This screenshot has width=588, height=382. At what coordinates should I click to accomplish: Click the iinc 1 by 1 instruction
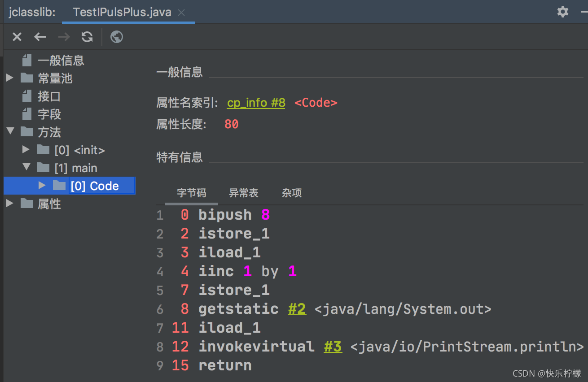248,271
